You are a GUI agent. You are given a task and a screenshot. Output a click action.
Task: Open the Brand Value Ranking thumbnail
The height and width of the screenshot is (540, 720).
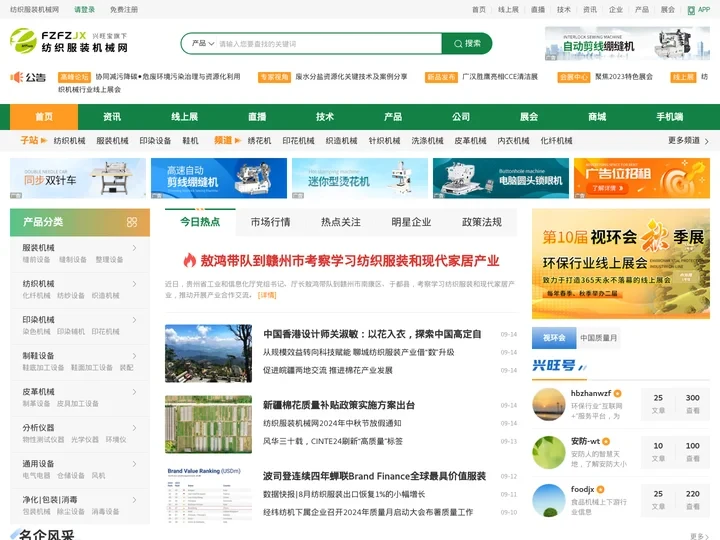tap(208, 495)
